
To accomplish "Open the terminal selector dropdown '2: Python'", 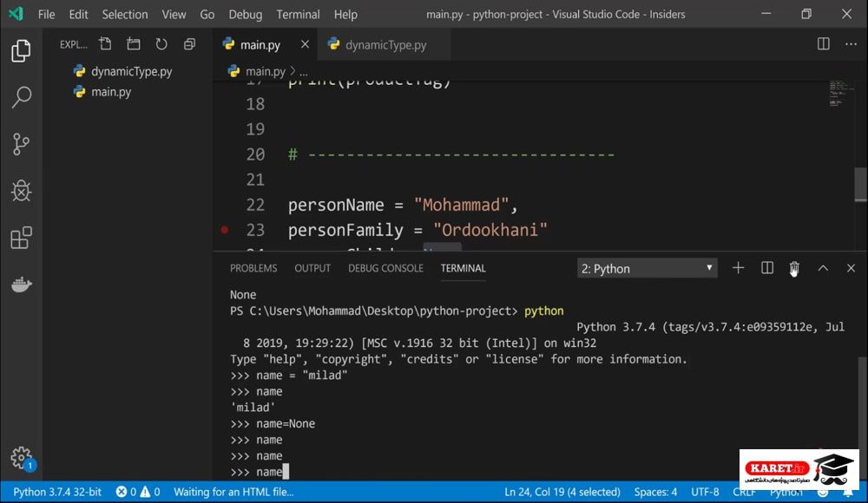I will [x=648, y=268].
